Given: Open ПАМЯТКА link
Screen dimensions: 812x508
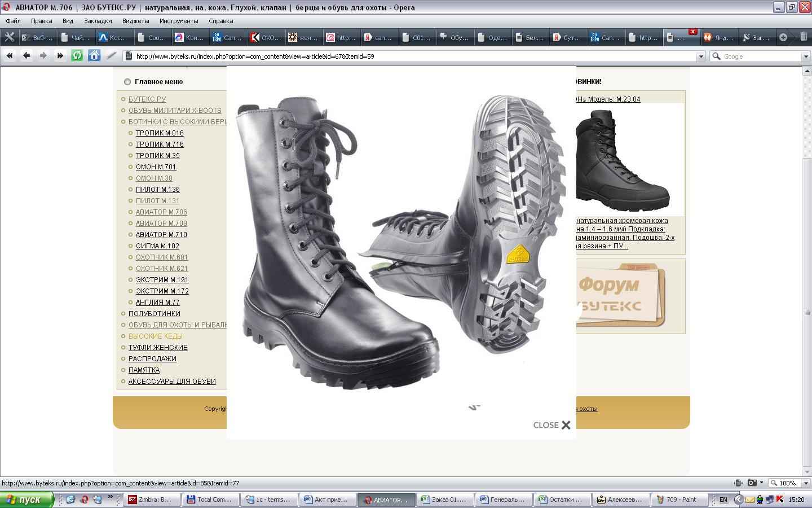Looking at the screenshot, I should pos(144,370).
